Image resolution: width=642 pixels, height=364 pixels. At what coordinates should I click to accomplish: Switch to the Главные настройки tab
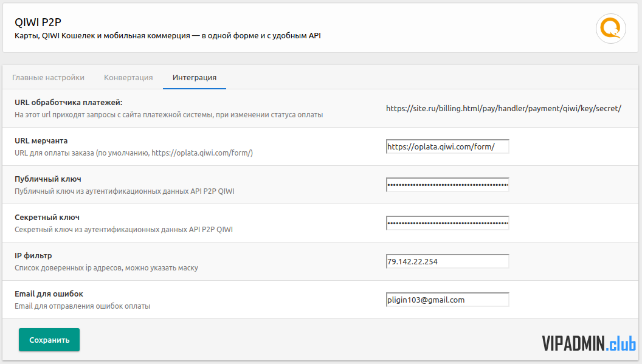click(x=48, y=77)
